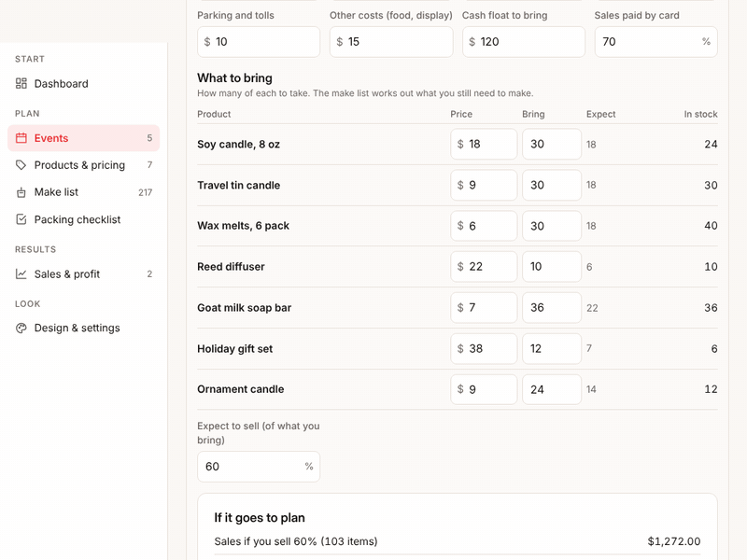
Task: Edit the Parking and tolls amount
Action: click(x=259, y=42)
